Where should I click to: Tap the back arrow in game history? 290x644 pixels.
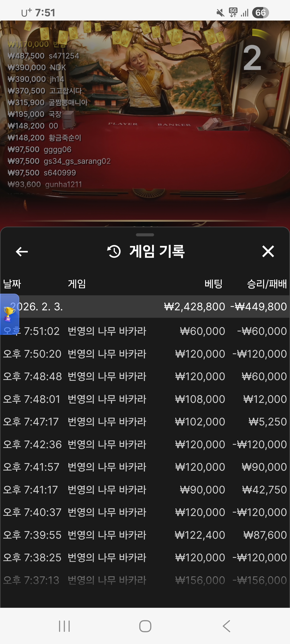(x=22, y=252)
